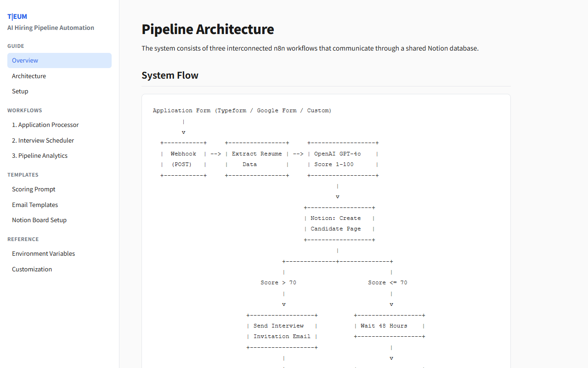Click the T|EUM logo

[17, 16]
